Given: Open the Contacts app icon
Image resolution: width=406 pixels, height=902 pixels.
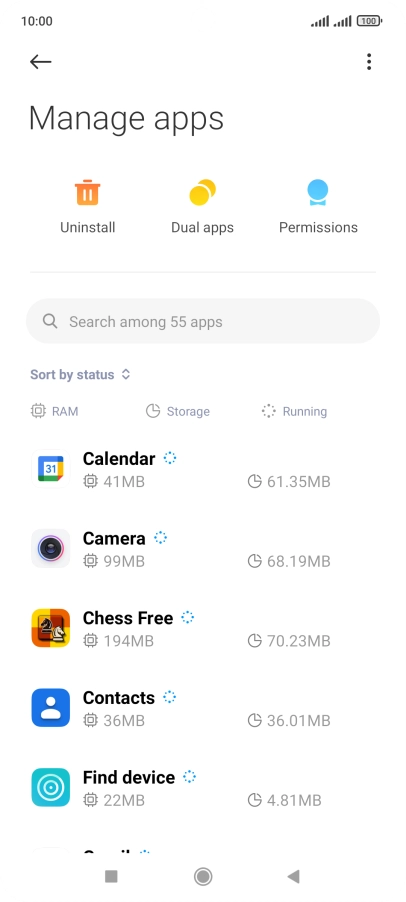Looking at the screenshot, I should [x=51, y=708].
